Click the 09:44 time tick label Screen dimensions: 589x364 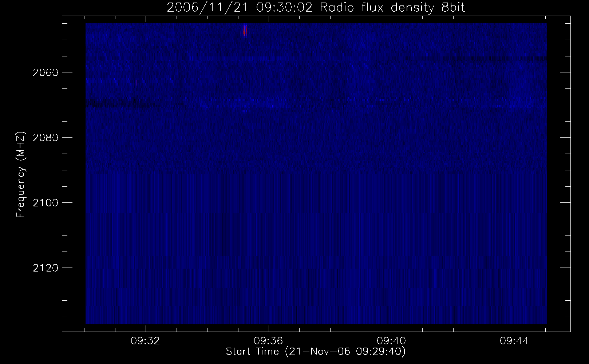point(515,341)
